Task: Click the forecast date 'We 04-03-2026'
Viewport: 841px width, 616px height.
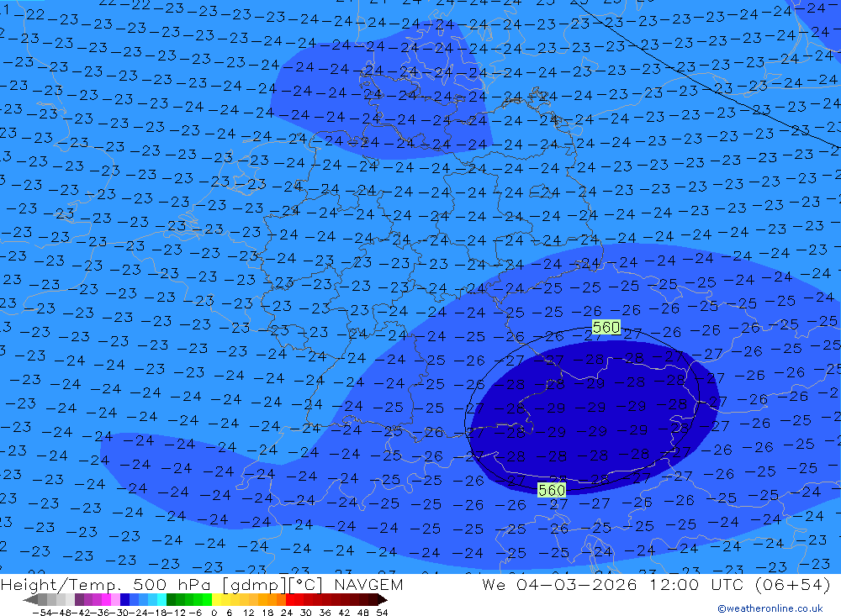Action: pos(559,584)
